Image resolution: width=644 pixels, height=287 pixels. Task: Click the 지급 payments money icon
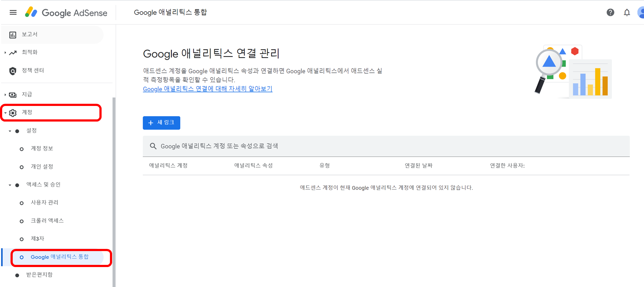pyautogui.click(x=13, y=95)
